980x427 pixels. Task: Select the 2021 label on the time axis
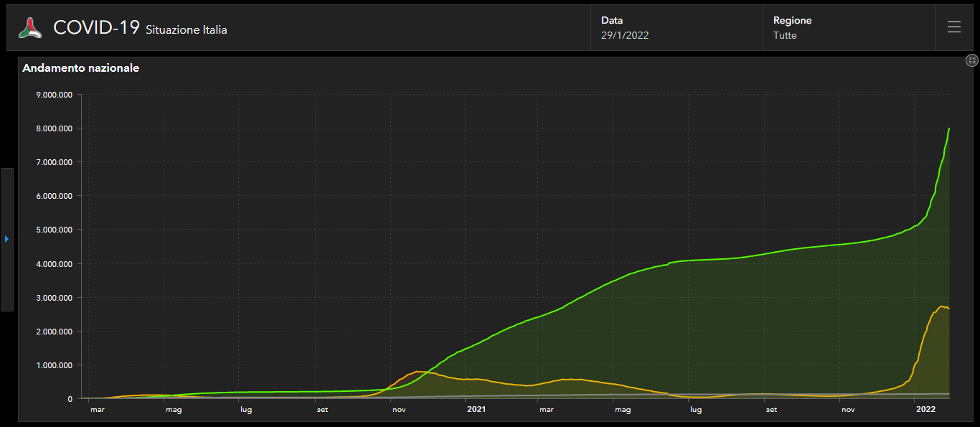(x=476, y=410)
